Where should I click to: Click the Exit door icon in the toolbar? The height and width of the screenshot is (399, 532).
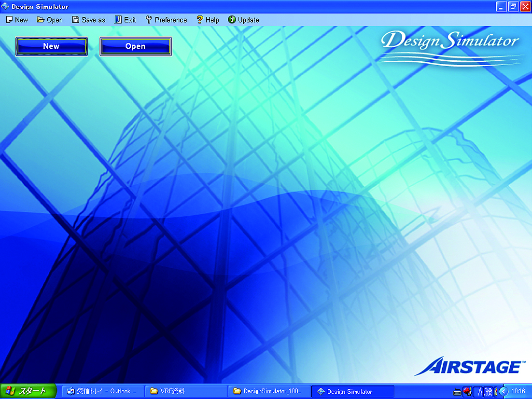(118, 20)
